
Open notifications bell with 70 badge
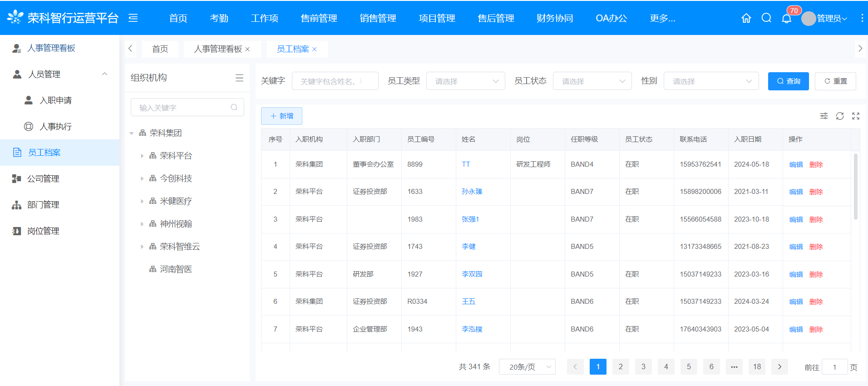(x=787, y=18)
